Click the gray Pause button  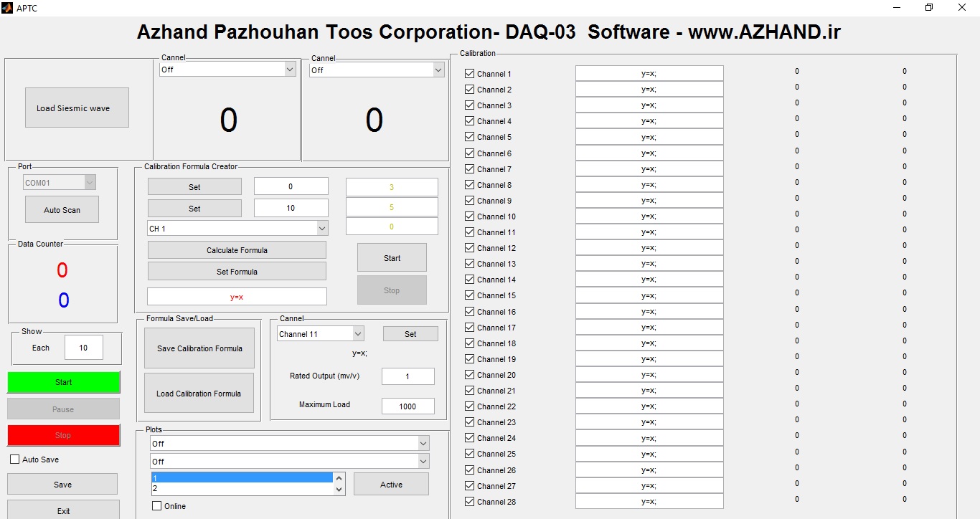[63, 409]
